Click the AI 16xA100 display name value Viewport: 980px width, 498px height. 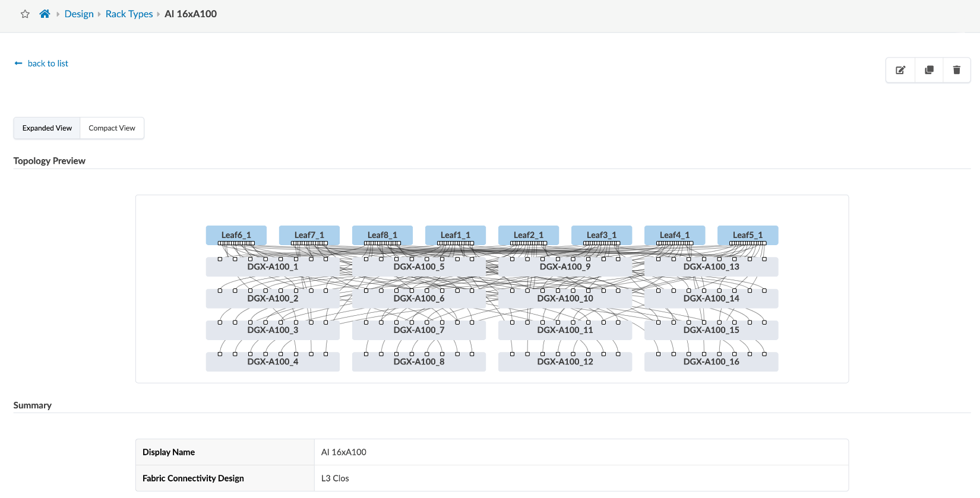[x=344, y=452]
